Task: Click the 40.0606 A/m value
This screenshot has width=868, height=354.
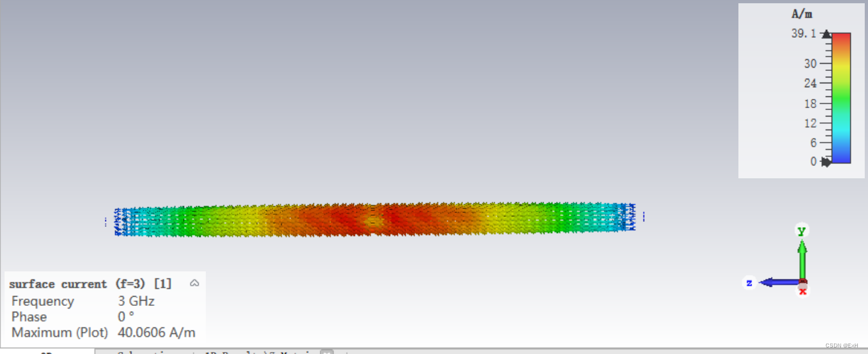Action: click(156, 333)
